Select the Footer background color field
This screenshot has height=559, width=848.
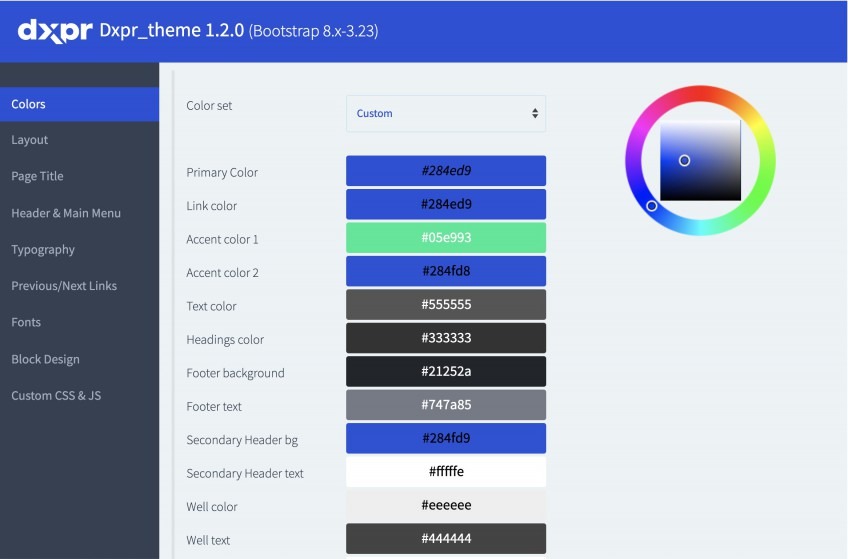click(446, 372)
